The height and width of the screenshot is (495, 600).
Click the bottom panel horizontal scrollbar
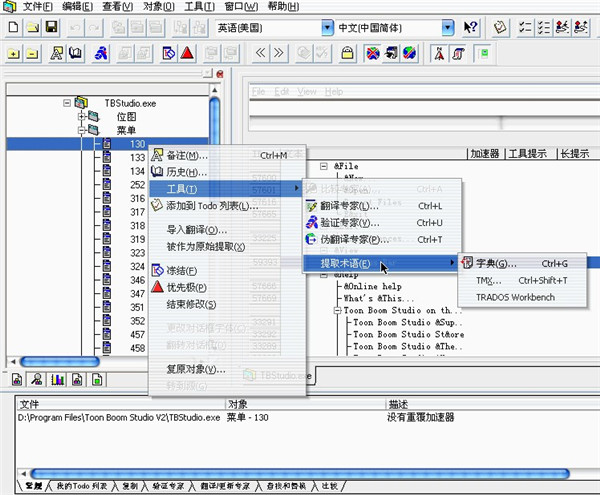300,472
